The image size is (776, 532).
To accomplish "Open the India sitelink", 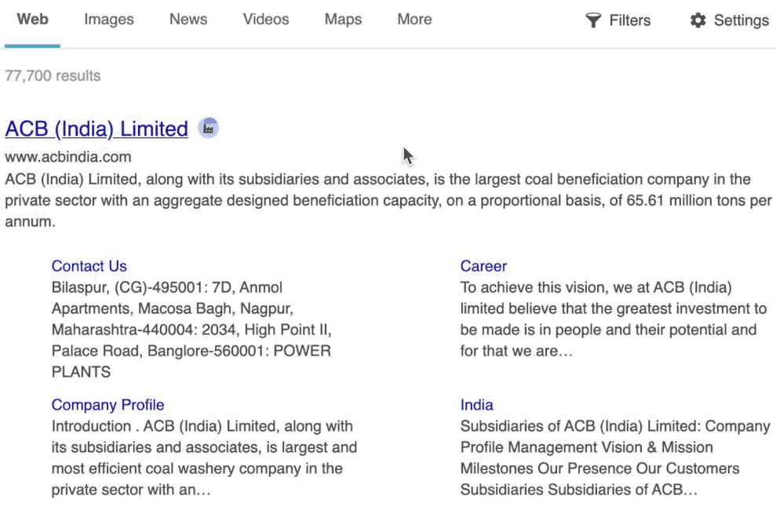I will [476, 405].
